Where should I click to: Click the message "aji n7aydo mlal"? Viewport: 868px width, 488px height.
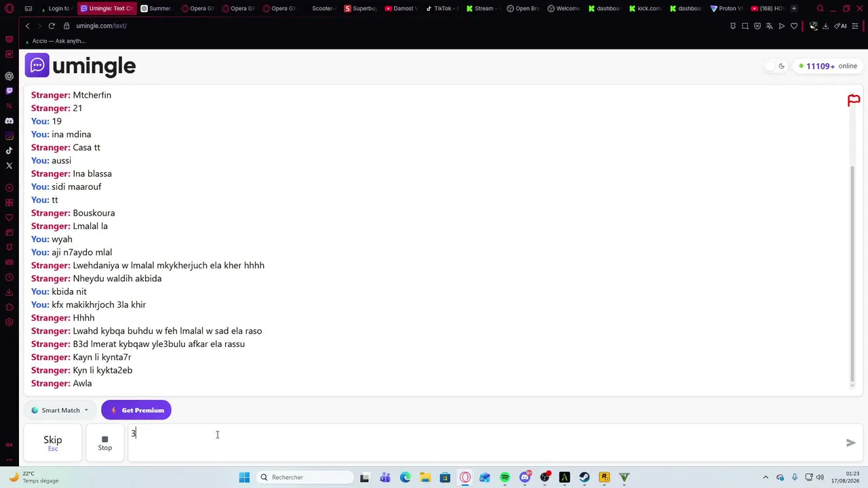tap(82, 252)
